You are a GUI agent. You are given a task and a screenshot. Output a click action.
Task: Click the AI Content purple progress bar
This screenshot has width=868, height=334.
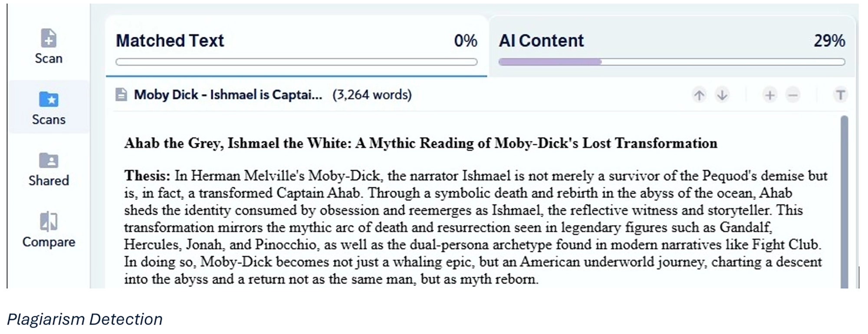(550, 62)
